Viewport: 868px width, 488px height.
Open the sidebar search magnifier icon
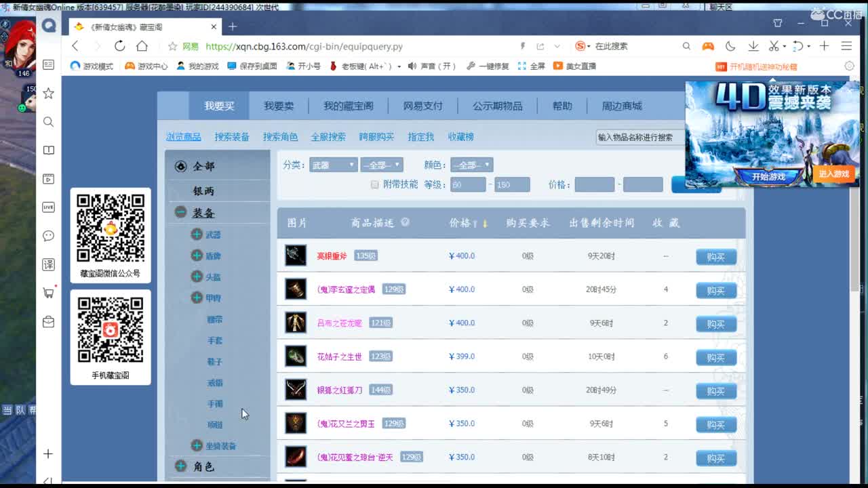click(x=48, y=122)
